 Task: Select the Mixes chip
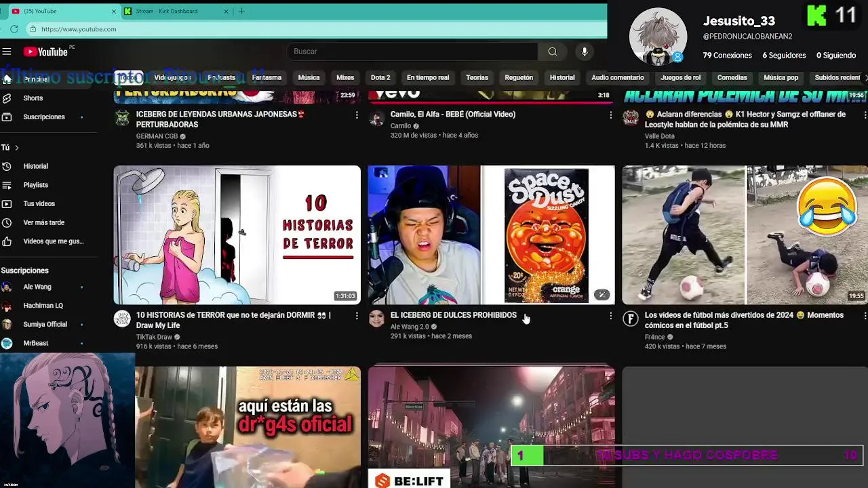[x=345, y=77]
